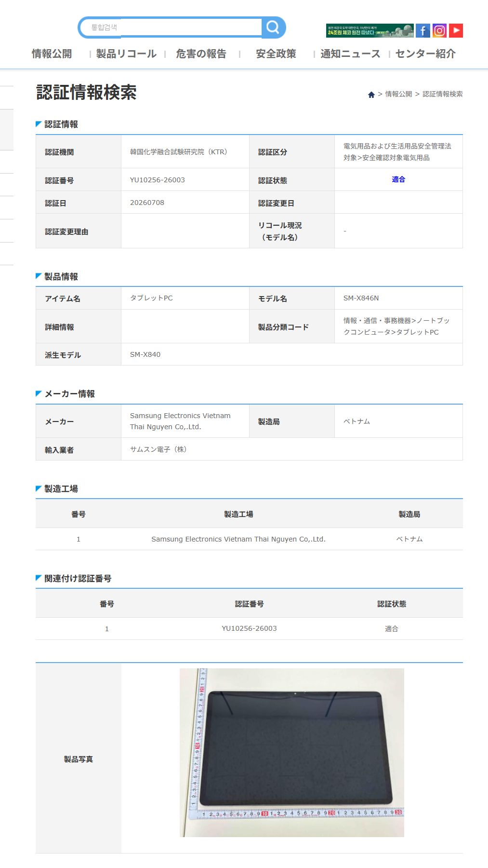488x868 pixels.
Task: Open the 安全政策 menu
Action: 276,54
